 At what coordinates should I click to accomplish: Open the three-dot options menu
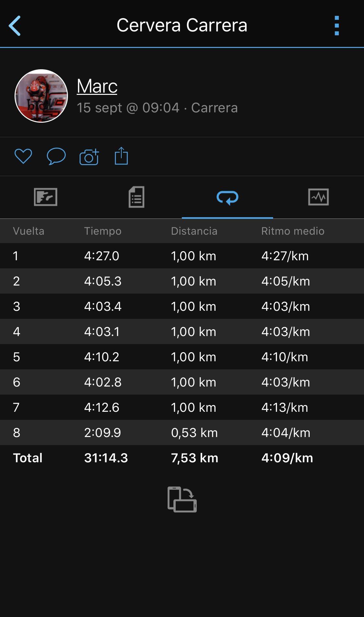coord(336,26)
